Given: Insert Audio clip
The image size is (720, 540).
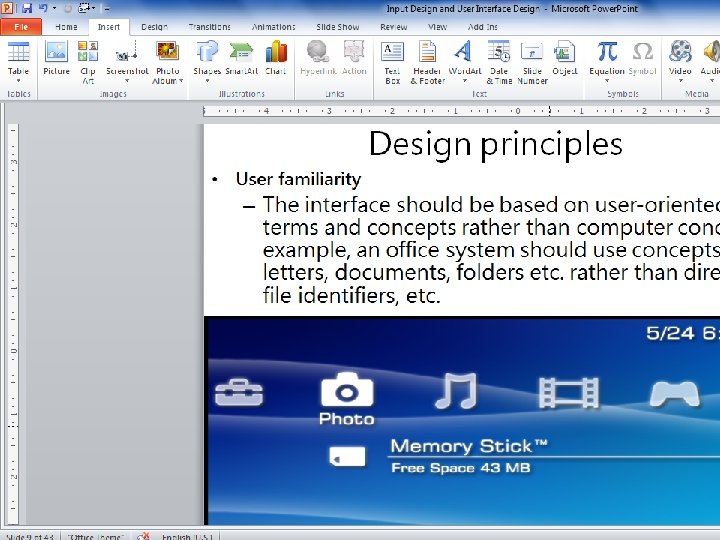Looking at the screenshot, I should pyautogui.click(x=710, y=57).
